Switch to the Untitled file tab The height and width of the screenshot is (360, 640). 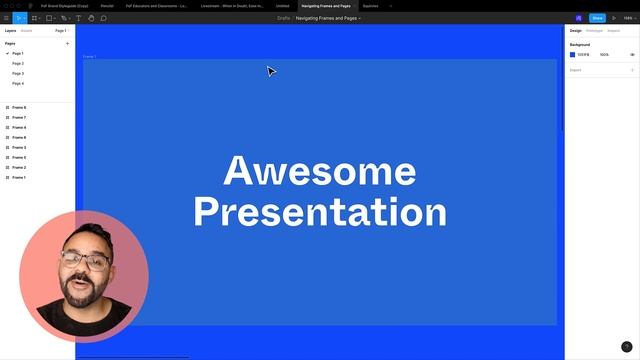pos(282,6)
